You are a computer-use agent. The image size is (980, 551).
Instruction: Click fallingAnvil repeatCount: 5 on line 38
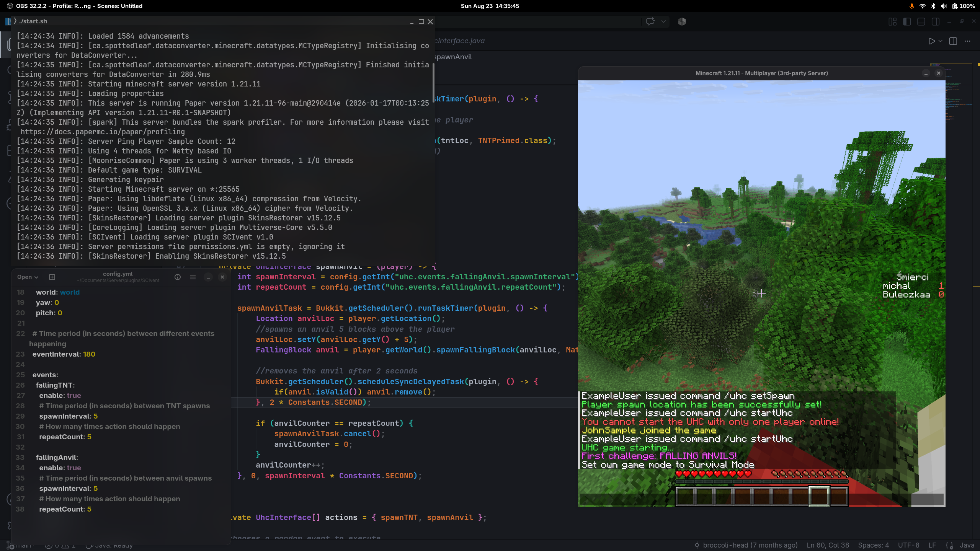pyautogui.click(x=65, y=509)
